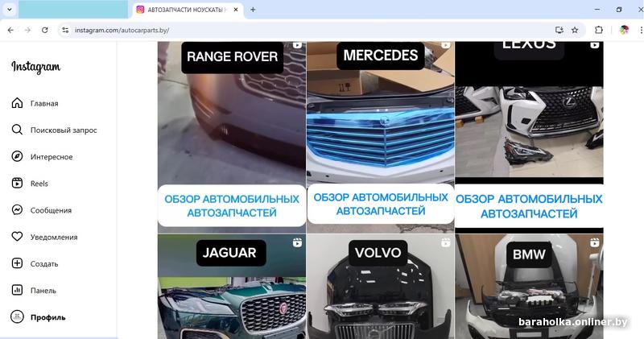Open the Сообщения messenger icon

click(x=17, y=210)
